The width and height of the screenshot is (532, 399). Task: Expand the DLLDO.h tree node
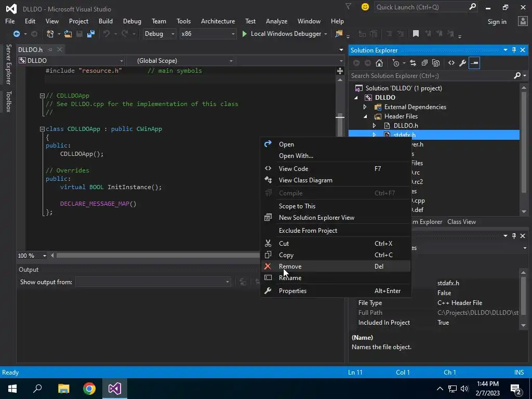point(374,126)
